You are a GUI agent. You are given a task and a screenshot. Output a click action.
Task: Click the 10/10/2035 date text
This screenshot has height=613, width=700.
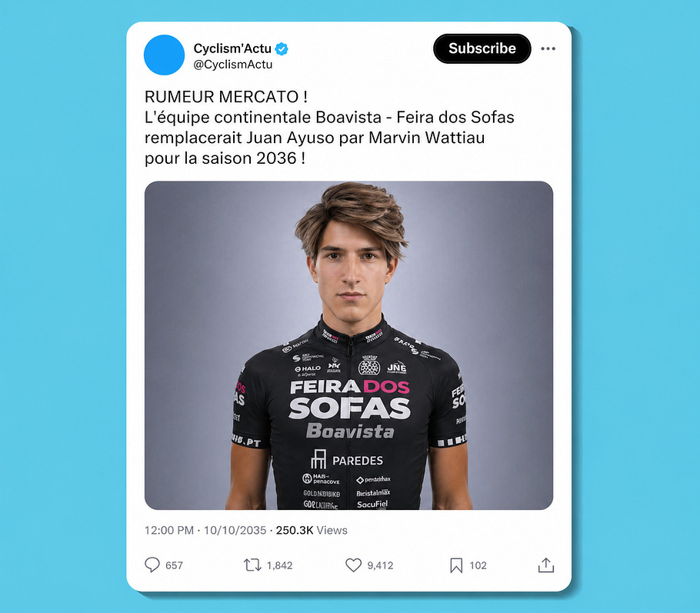(x=235, y=530)
